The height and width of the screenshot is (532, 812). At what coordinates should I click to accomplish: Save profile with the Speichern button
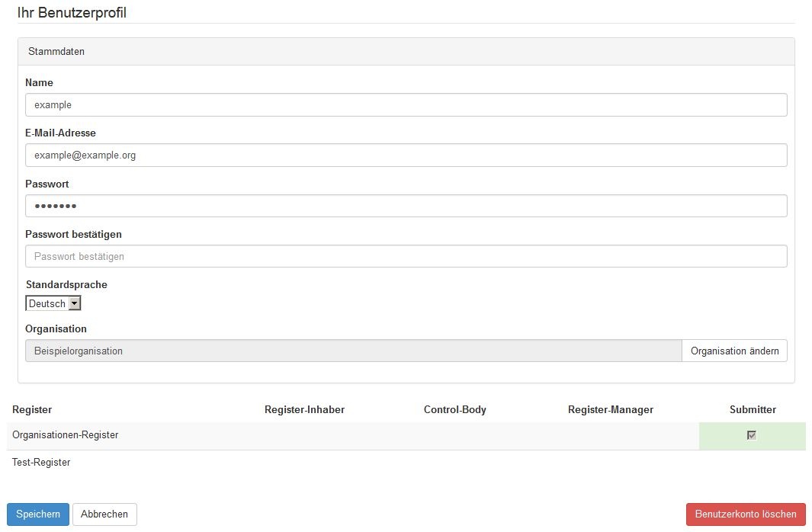(x=38, y=514)
